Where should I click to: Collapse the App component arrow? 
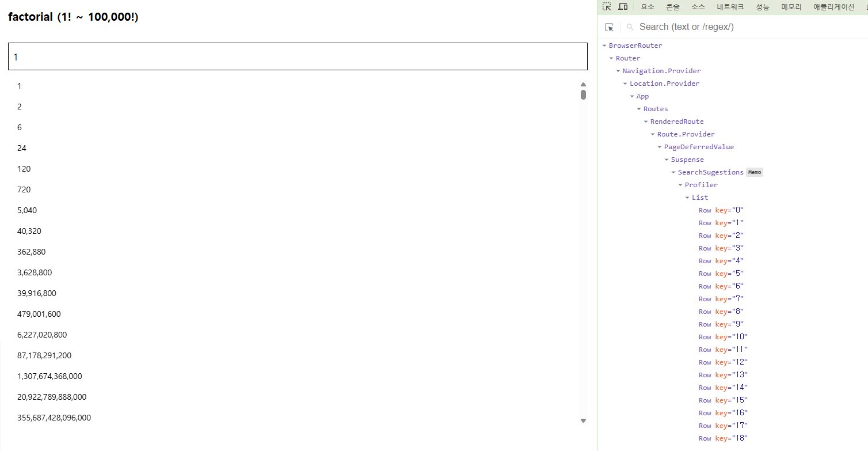(632, 96)
